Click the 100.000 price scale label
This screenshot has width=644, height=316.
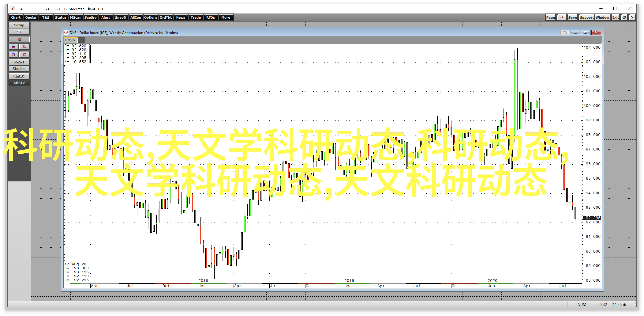592,106
